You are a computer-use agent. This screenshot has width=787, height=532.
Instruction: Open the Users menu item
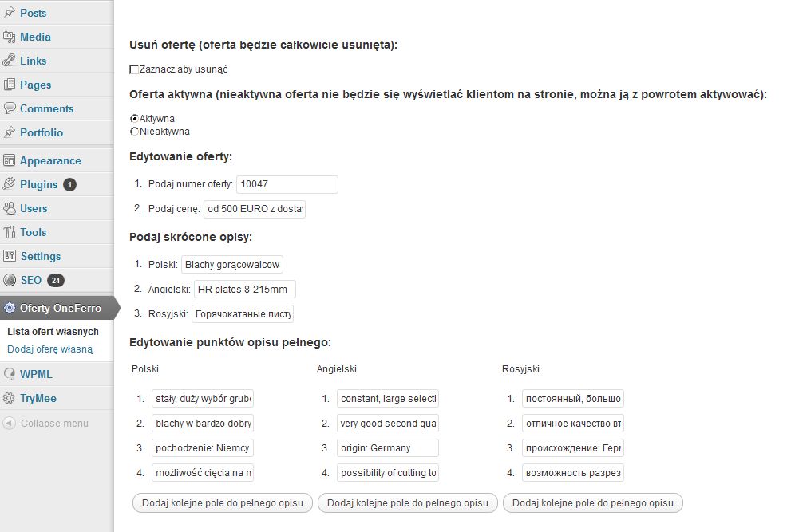[x=34, y=208]
